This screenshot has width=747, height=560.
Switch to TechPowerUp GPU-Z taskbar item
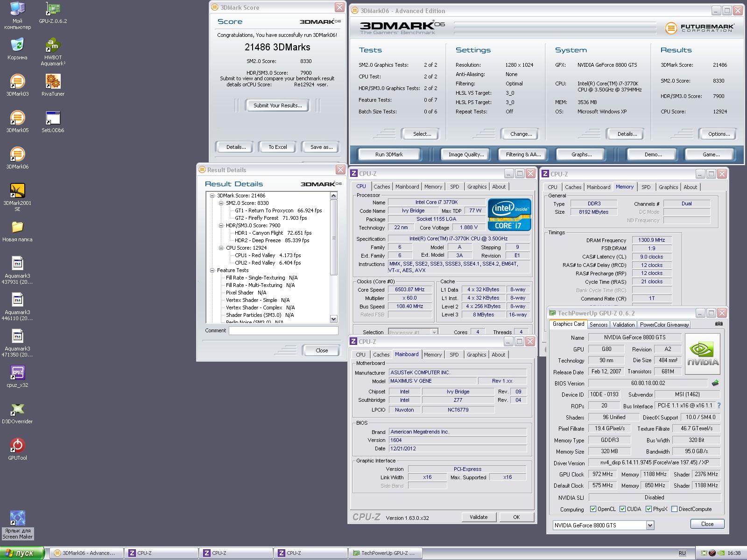pyautogui.click(x=386, y=553)
